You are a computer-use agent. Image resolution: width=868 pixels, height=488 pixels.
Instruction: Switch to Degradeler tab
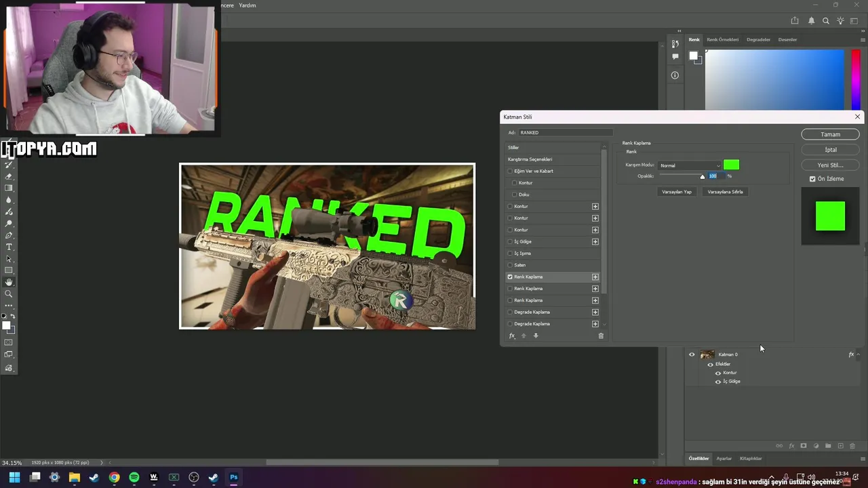758,39
